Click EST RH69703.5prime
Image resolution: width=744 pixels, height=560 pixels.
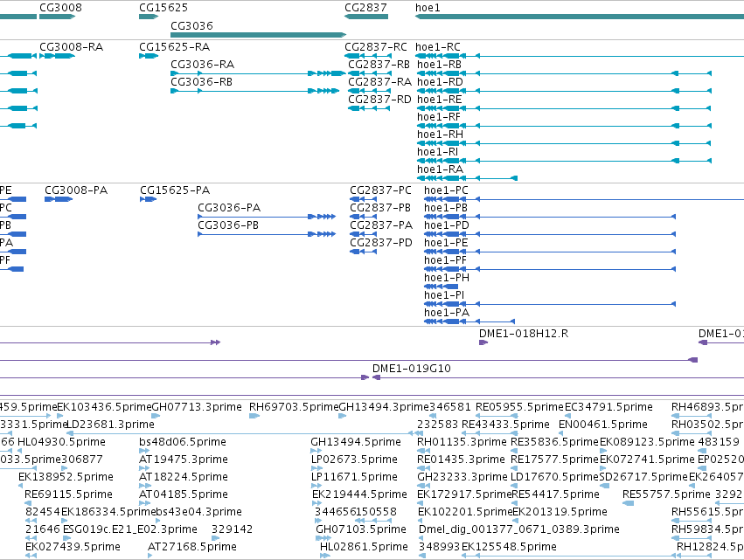254,416
